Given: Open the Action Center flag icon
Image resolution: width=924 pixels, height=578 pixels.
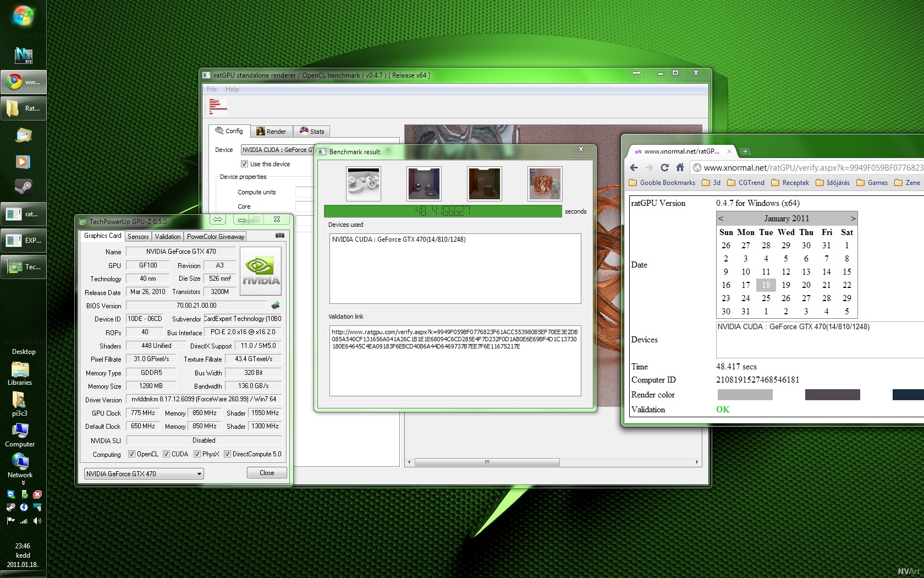Looking at the screenshot, I should point(11,521).
